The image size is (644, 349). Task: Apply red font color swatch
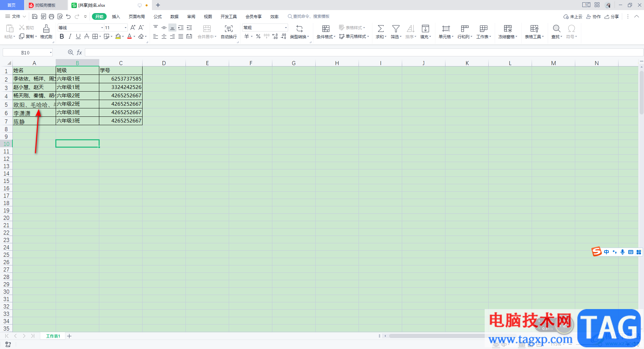coord(129,36)
